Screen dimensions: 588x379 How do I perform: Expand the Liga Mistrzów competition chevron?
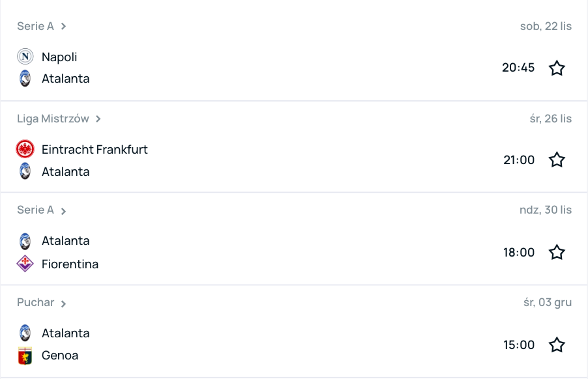click(x=98, y=119)
